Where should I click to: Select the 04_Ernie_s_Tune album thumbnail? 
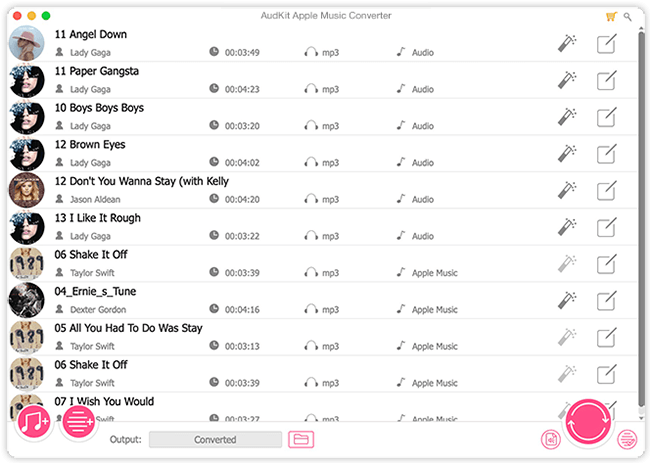27,301
